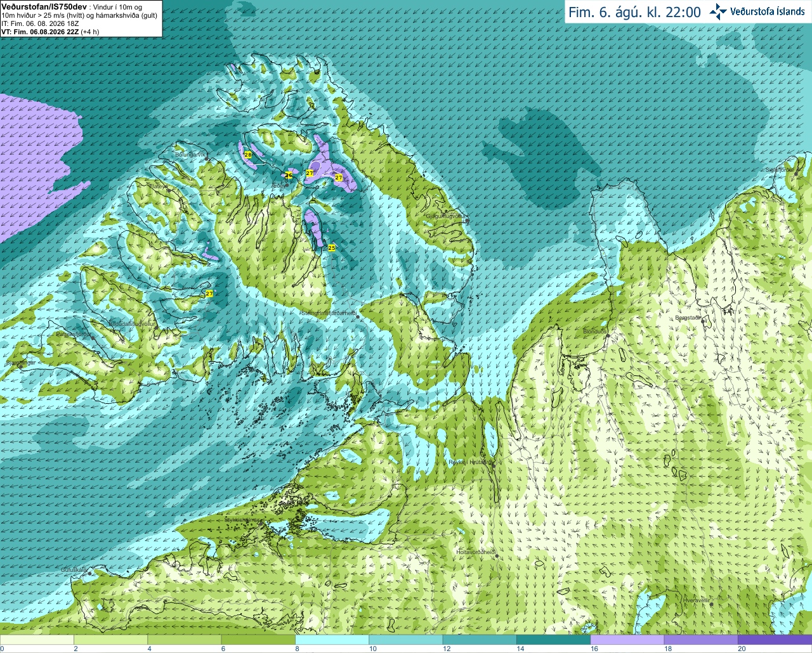Select the Holtavörðuheiði station marker
812x653 pixels.
[497, 556]
